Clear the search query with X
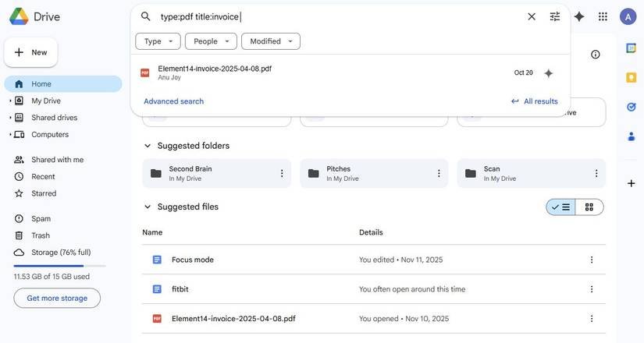 [532, 17]
